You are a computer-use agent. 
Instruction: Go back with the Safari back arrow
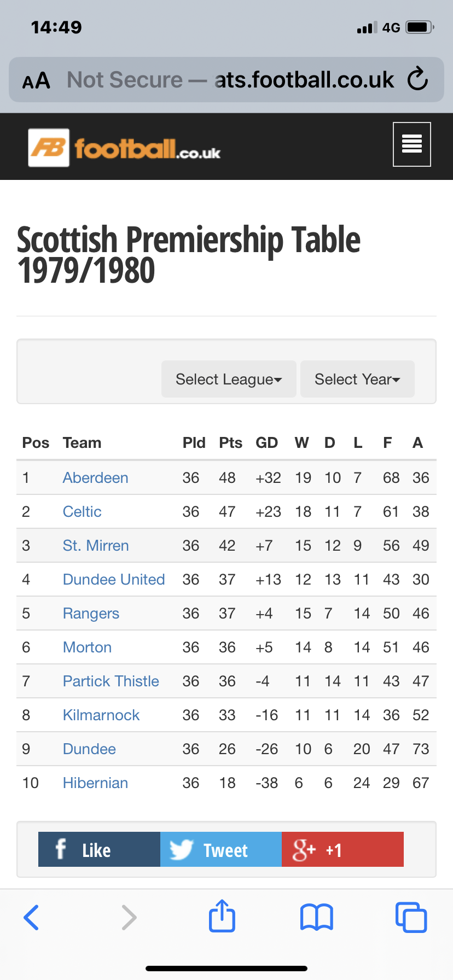pyautogui.click(x=32, y=917)
